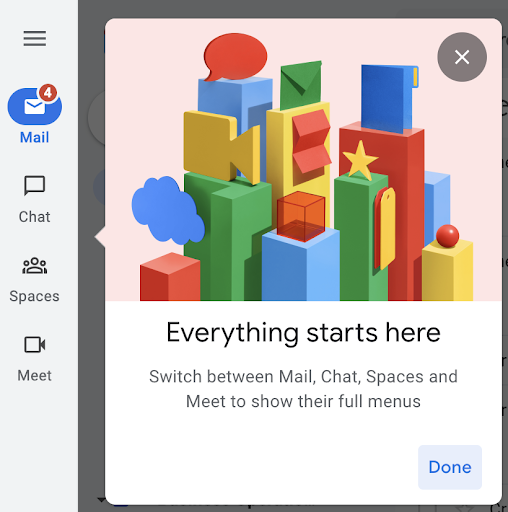Click the yellow video camera illustration
The image size is (508, 512).
[222, 148]
